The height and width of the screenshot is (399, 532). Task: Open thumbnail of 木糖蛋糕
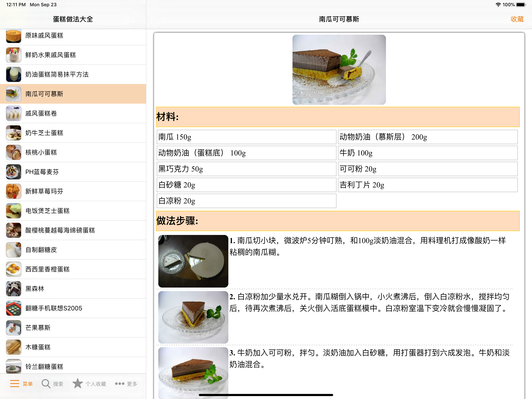[x=13, y=347]
